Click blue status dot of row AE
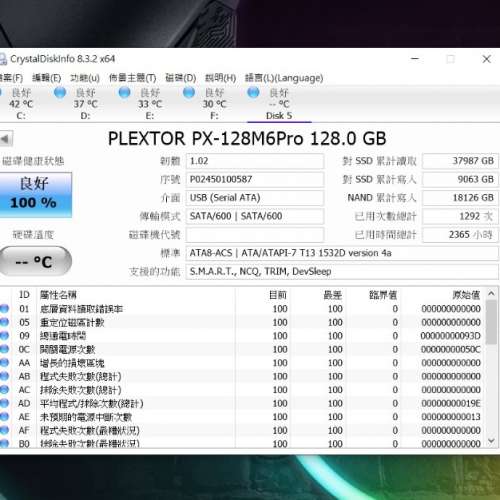This screenshot has height=500, width=500. pos(4,417)
